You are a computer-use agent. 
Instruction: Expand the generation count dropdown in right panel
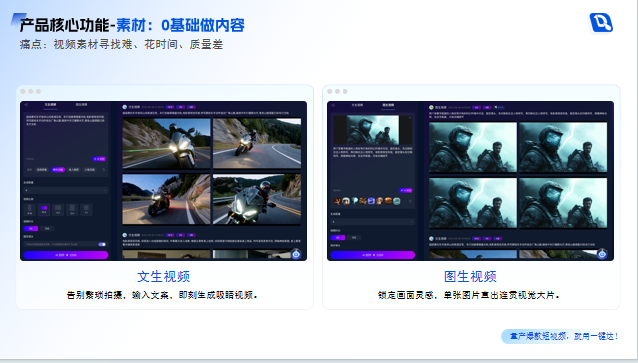373,222
